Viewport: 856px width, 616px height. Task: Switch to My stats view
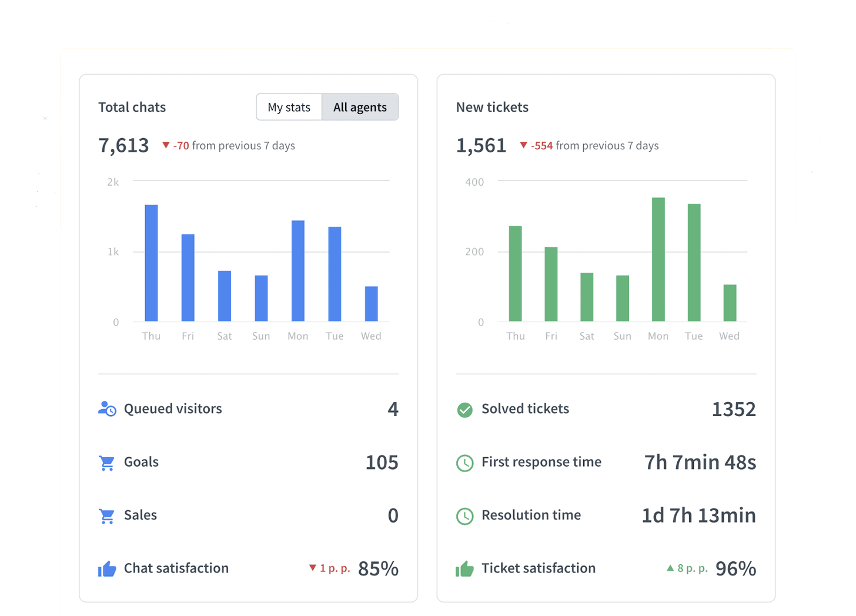(x=289, y=107)
